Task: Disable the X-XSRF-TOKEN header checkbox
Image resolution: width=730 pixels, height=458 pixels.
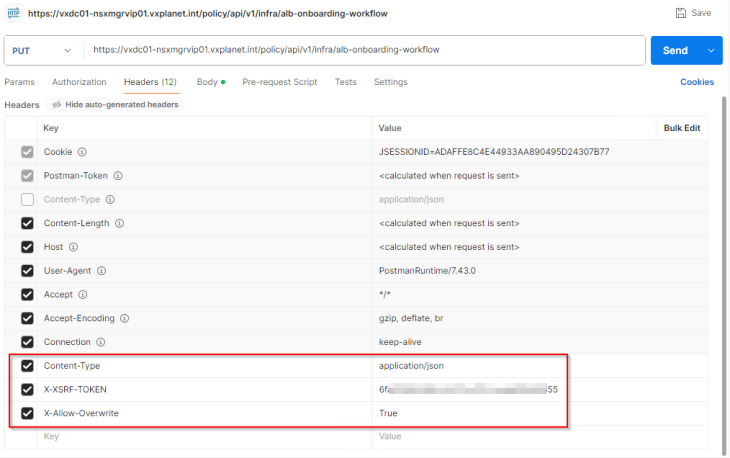Action: [27, 389]
